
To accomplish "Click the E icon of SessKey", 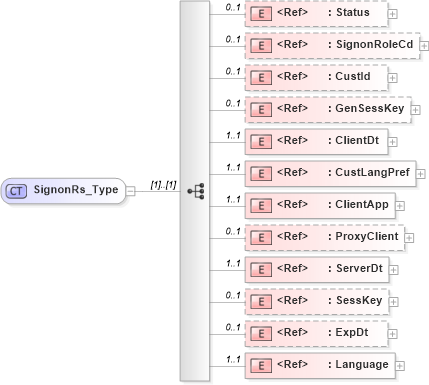I will click(x=261, y=302).
